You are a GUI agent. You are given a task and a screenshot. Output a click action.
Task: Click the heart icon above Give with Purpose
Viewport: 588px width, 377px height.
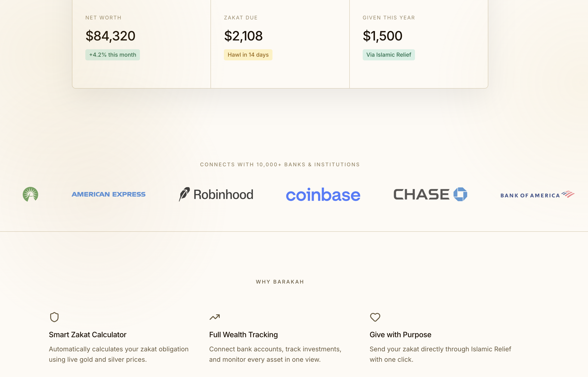tap(375, 317)
